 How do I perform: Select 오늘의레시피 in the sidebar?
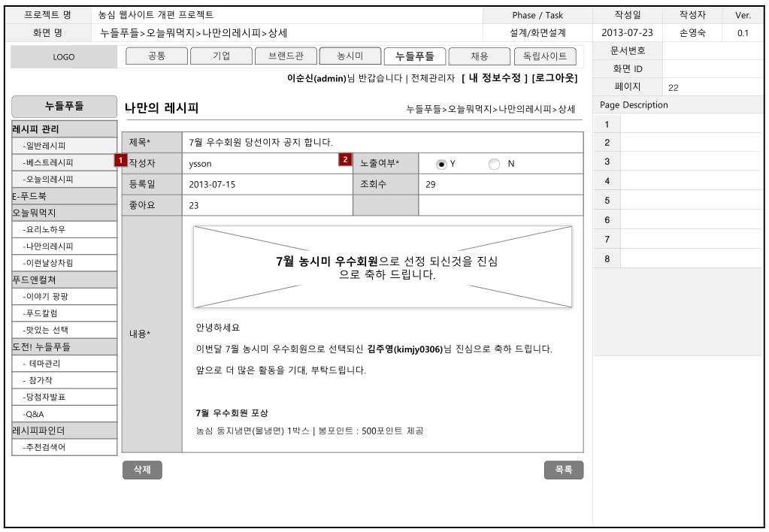tap(64, 179)
